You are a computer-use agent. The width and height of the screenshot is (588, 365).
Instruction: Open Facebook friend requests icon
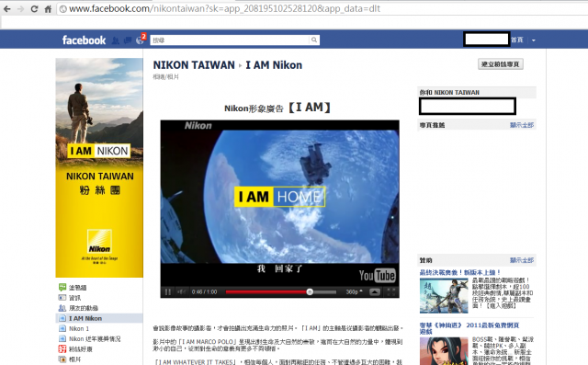tap(116, 40)
